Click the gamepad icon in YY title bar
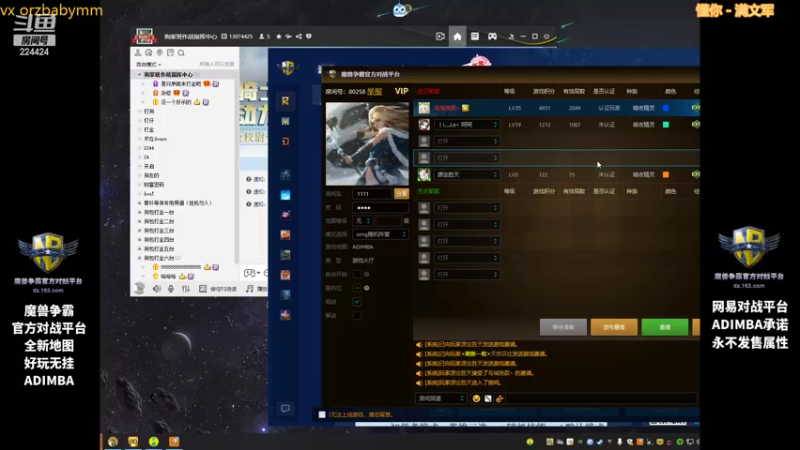800x450 pixels. (x=492, y=37)
